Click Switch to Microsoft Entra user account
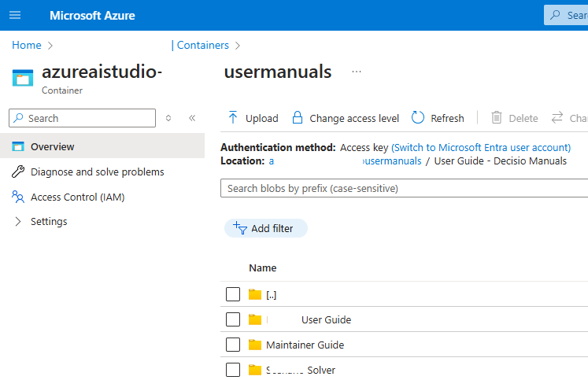Viewport: 588px width, 380px height. coord(481,147)
